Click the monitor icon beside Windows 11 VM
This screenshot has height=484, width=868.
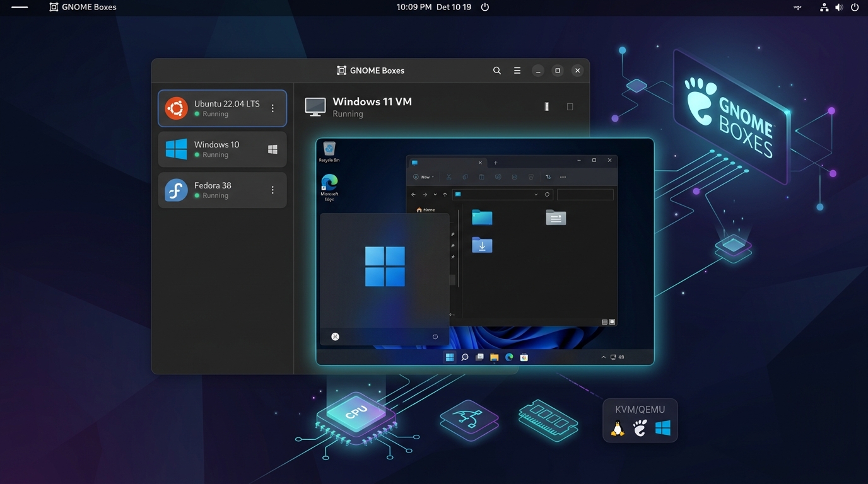[315, 107]
